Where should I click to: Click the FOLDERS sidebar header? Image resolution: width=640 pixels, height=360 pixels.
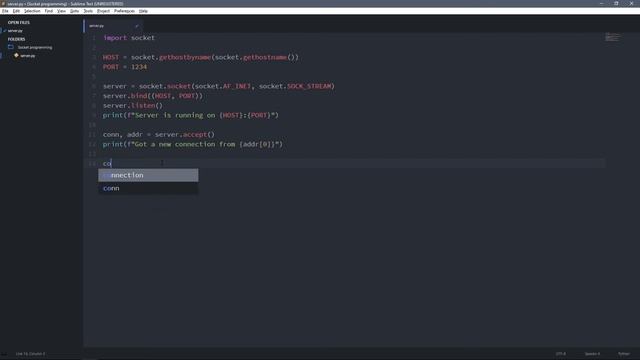16,39
